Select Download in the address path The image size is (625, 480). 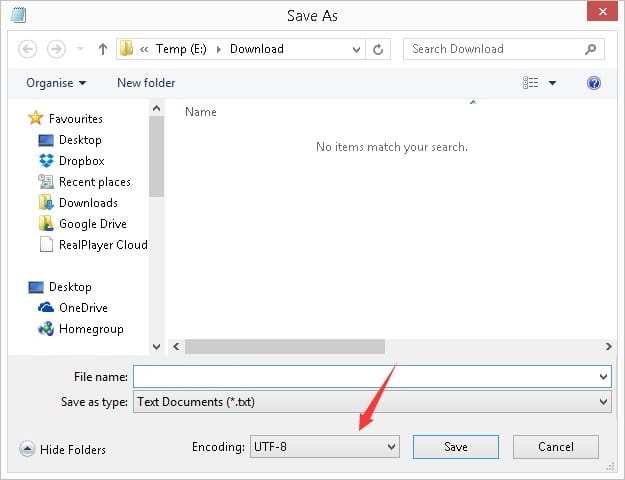257,49
